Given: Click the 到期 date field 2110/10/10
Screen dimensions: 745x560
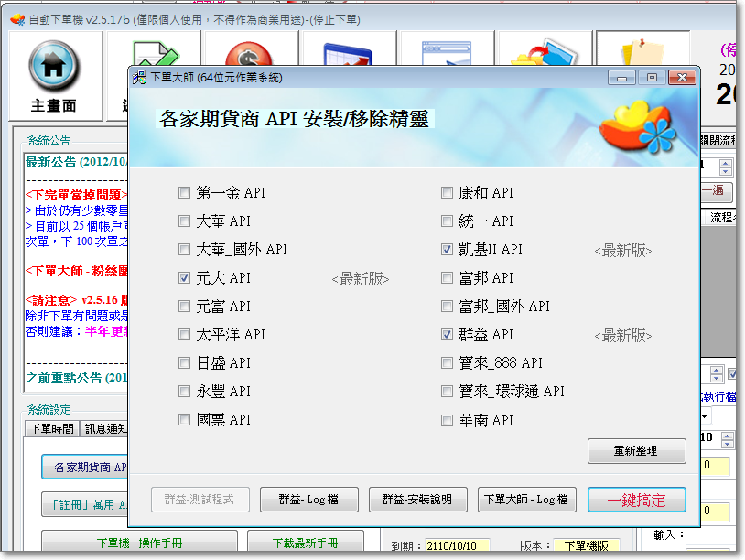Looking at the screenshot, I should tap(457, 545).
